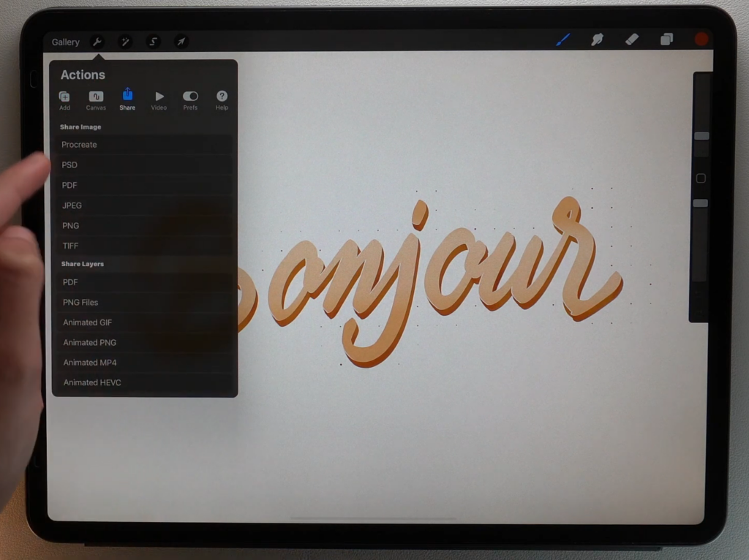Open the active color swatch
This screenshot has height=560, width=749.
[x=701, y=39]
